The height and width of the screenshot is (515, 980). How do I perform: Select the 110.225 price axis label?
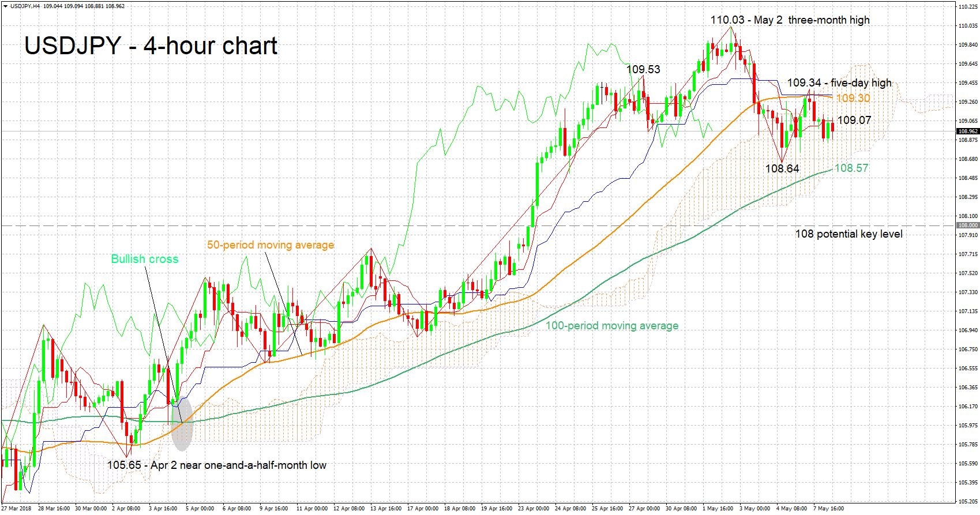pyautogui.click(x=968, y=7)
